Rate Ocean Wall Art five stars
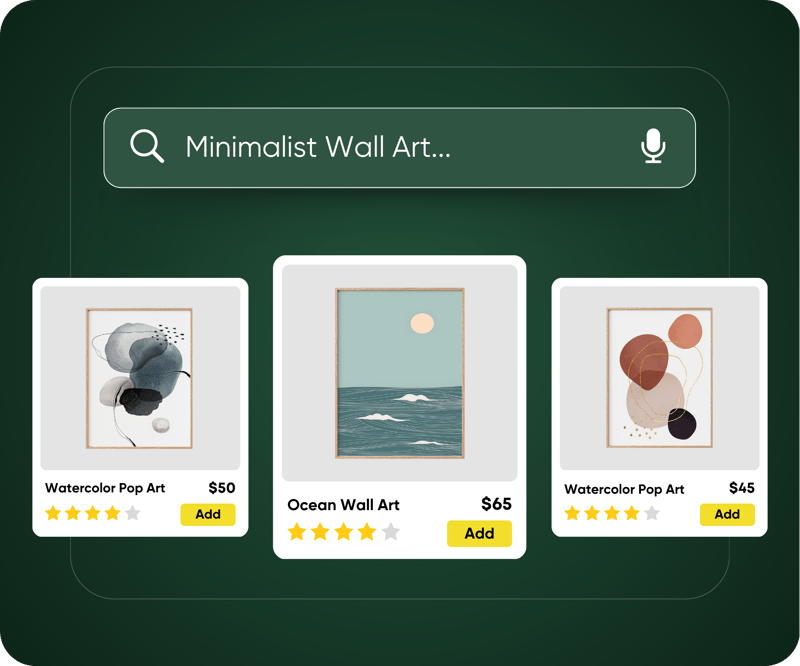The image size is (800, 666). click(391, 532)
